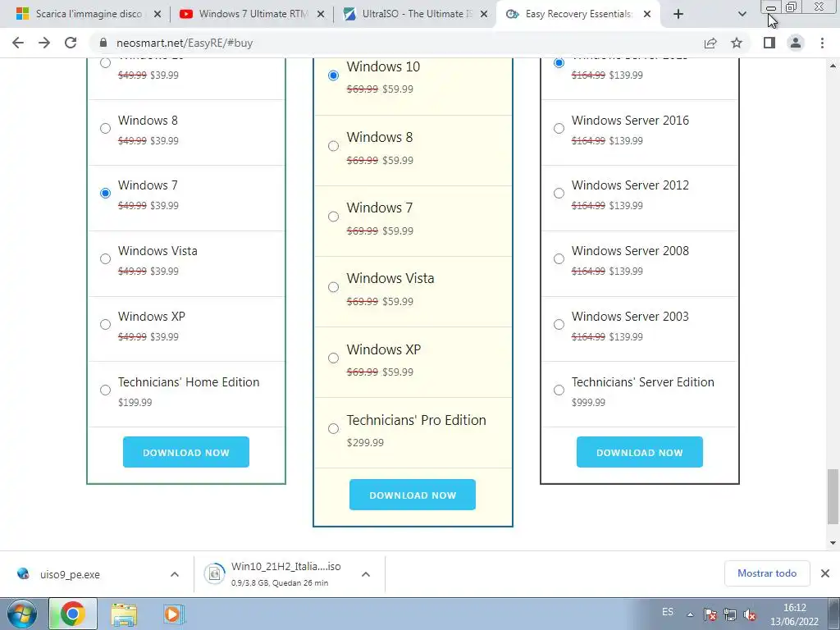Go back to the previous page
The height and width of the screenshot is (630, 840).
tap(18, 43)
